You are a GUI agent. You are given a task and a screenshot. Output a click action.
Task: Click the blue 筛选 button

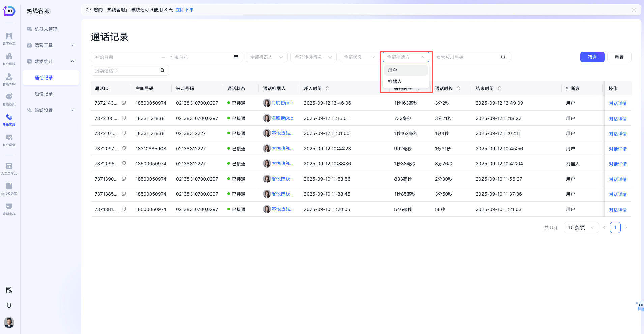coord(592,57)
